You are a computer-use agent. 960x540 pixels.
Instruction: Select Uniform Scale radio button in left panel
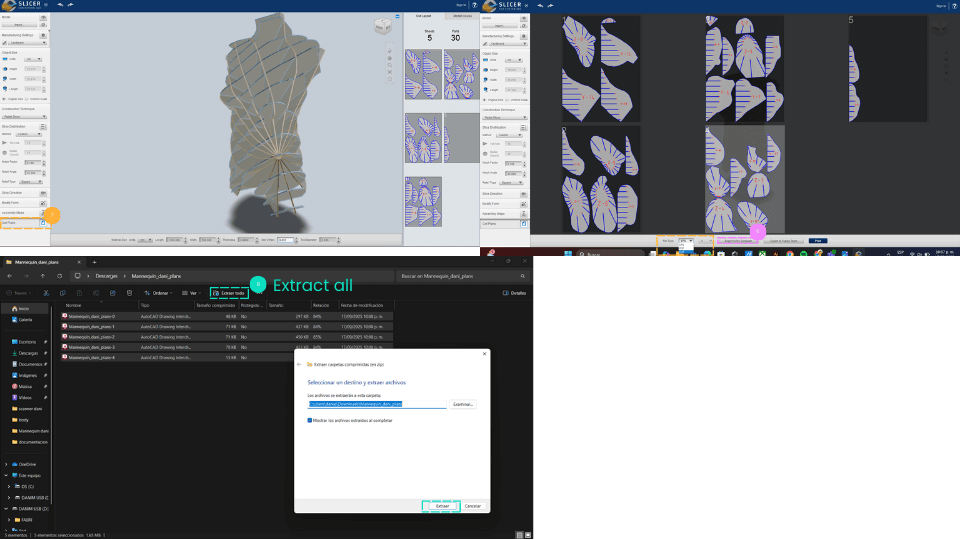[x=29, y=99]
